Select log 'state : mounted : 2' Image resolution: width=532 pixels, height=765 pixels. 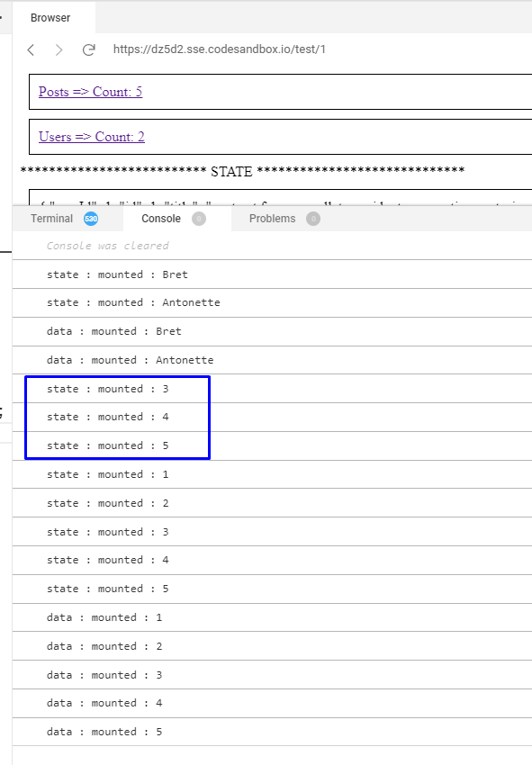[x=273, y=503]
